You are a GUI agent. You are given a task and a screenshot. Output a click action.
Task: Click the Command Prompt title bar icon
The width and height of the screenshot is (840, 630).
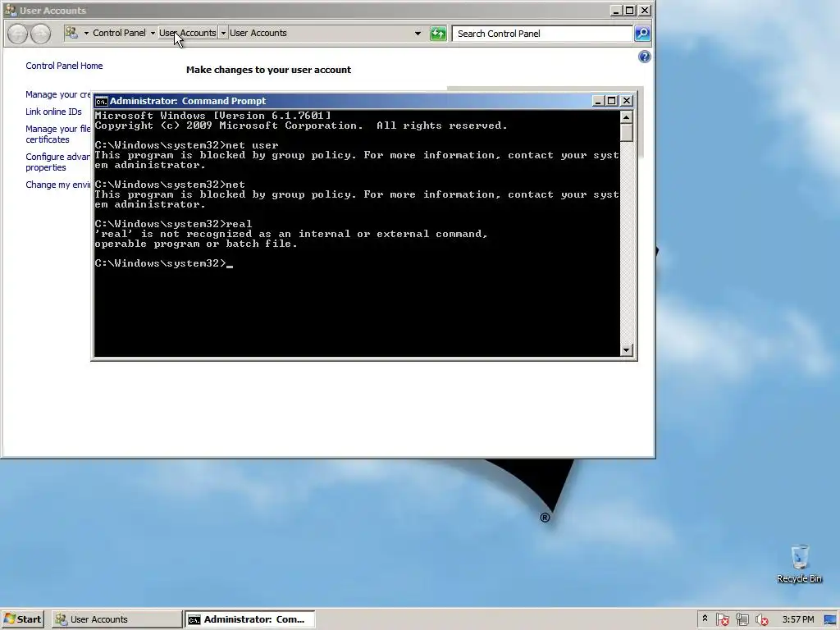pos(101,101)
